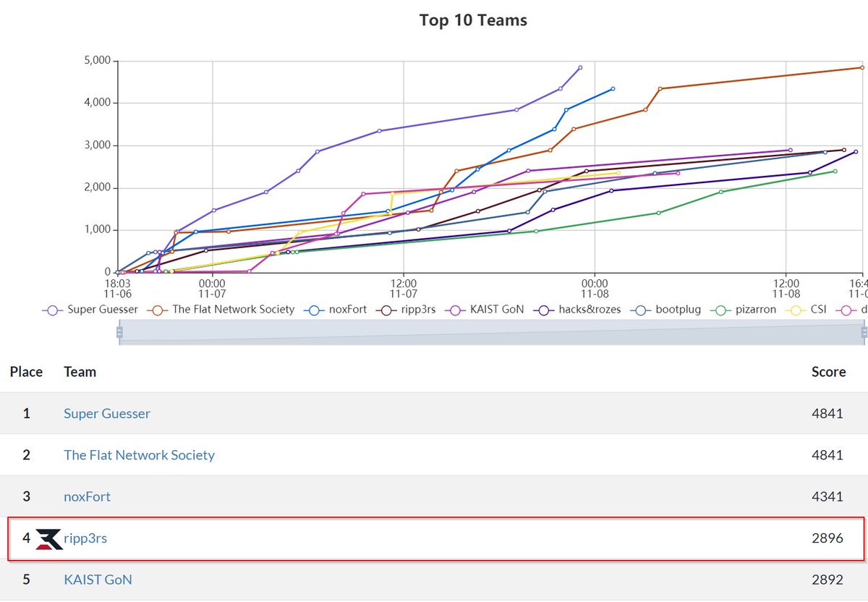
Task: Click the 12:00 11-08 x-axis label
Action: tap(786, 289)
